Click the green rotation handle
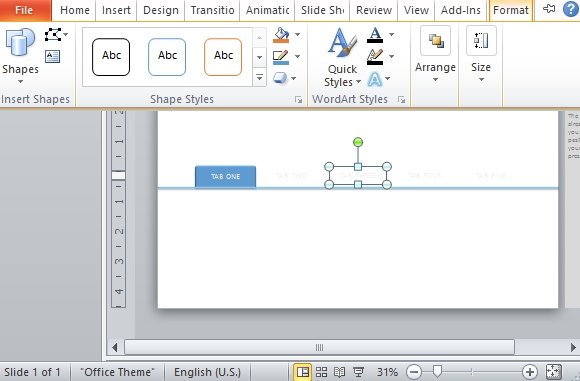 (x=358, y=142)
